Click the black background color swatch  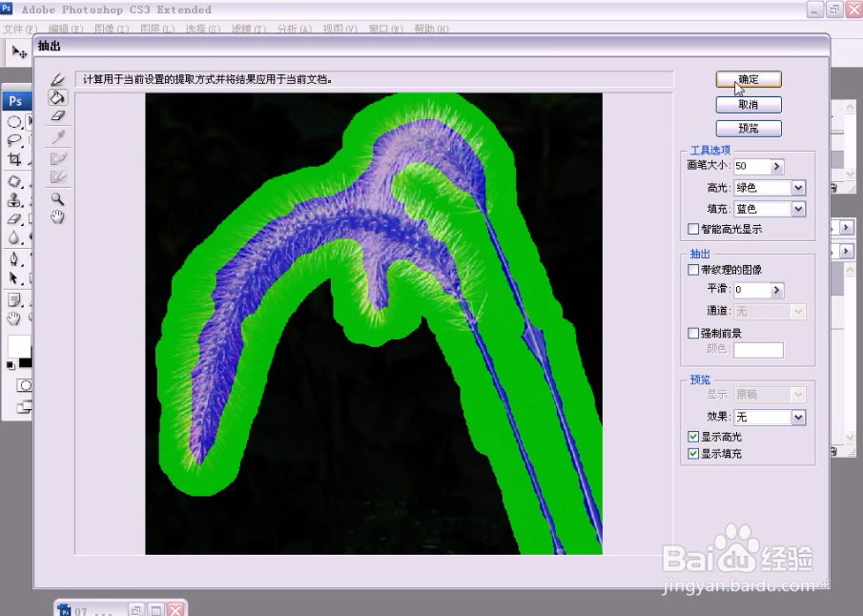(x=26, y=362)
